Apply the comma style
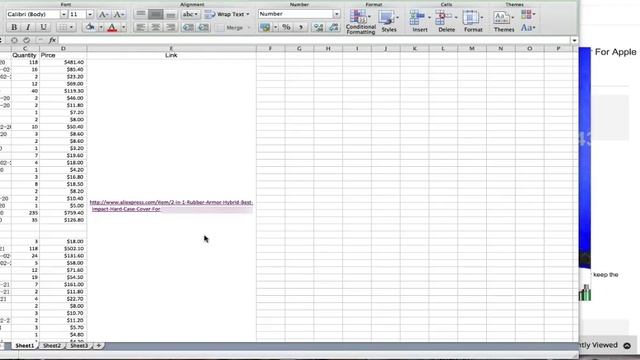640x360 pixels. [x=301, y=27]
